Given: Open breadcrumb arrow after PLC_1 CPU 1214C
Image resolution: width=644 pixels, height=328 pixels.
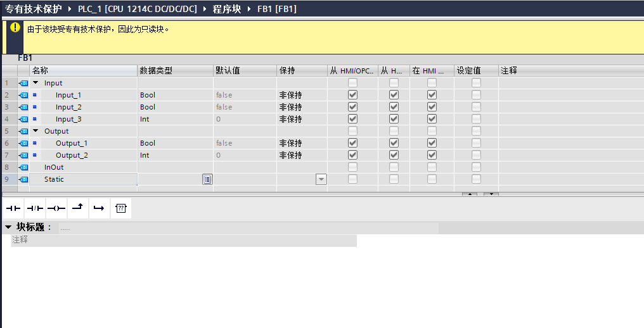Looking at the screenshot, I should coord(205,9).
